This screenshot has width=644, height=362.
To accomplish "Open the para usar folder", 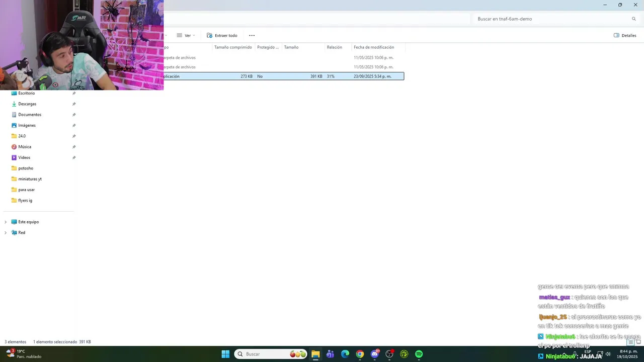I will [26, 190].
